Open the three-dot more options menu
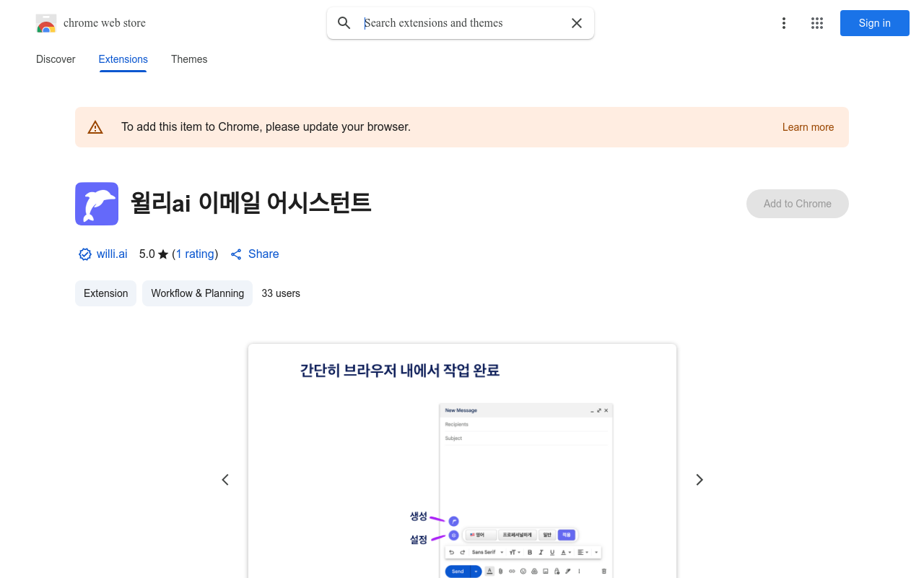This screenshot has height=578, width=924. [x=784, y=23]
